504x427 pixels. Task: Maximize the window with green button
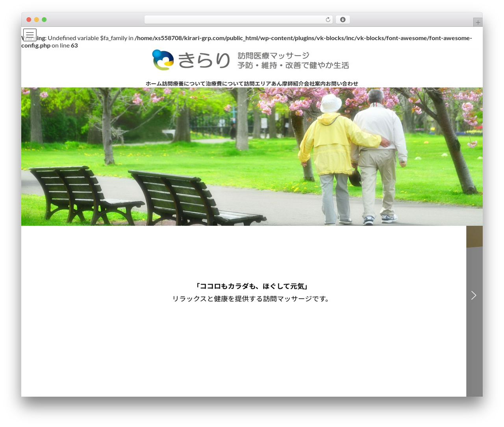click(44, 20)
